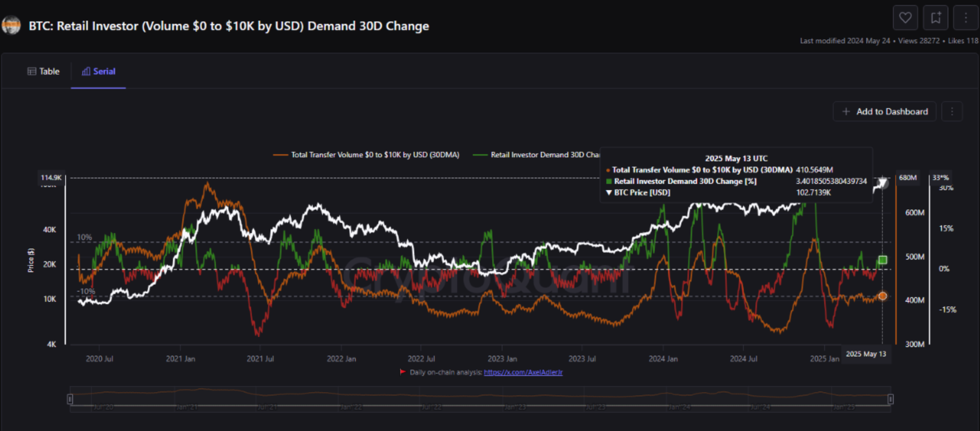This screenshot has width=980, height=431.
Task: Click the heart like icon
Action: click(x=905, y=18)
